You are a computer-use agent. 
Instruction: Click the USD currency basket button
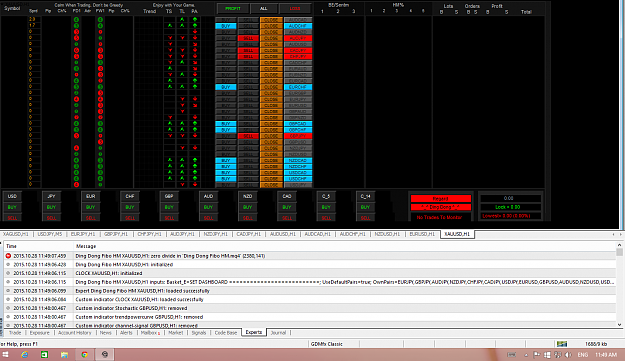pyautogui.click(x=12, y=196)
